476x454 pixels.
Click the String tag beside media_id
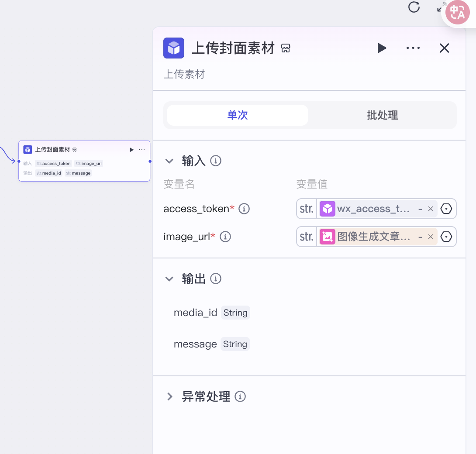point(235,313)
